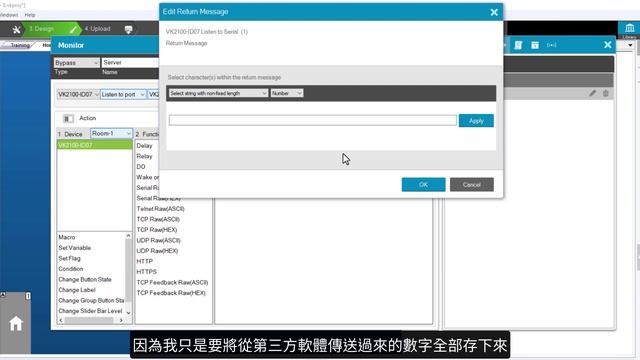This screenshot has width=640, height=360.
Task: Click the archive box icon in the right panel header
Action: point(535,45)
